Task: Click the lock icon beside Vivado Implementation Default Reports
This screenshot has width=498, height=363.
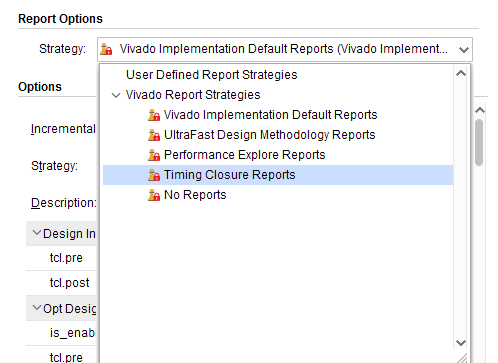Action: point(154,115)
